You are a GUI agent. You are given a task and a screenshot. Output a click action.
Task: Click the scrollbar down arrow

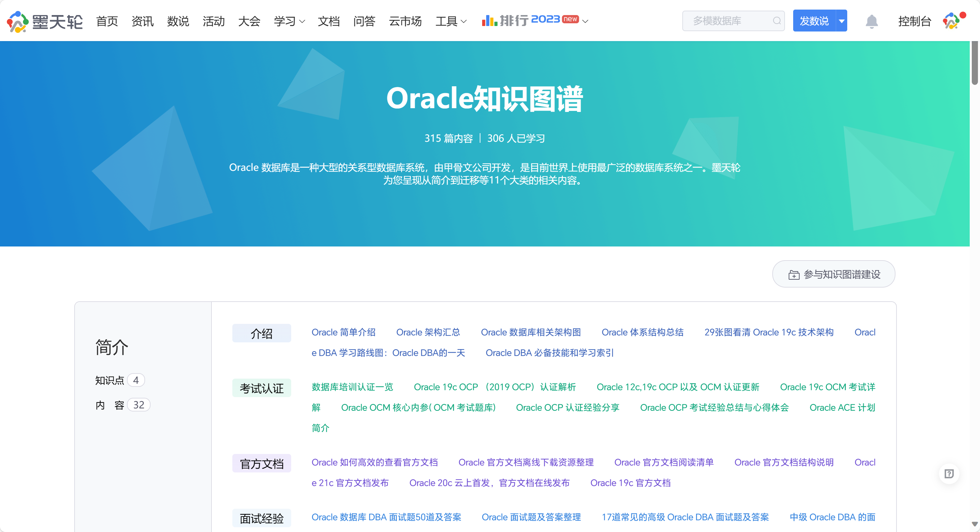tap(975, 524)
